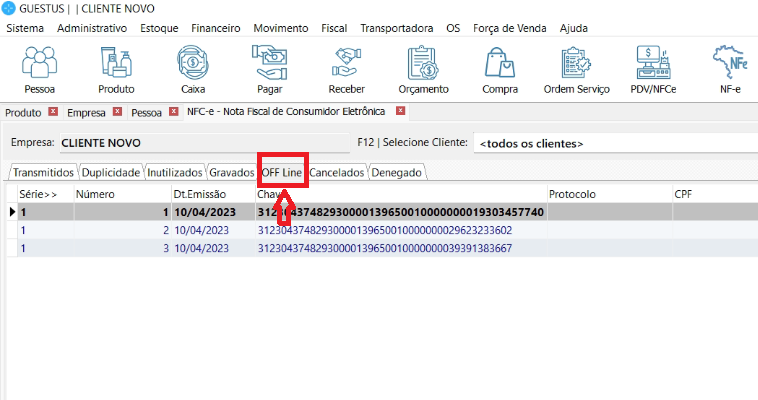
Task: Close the NFC-e document tab
Action: click(x=400, y=111)
